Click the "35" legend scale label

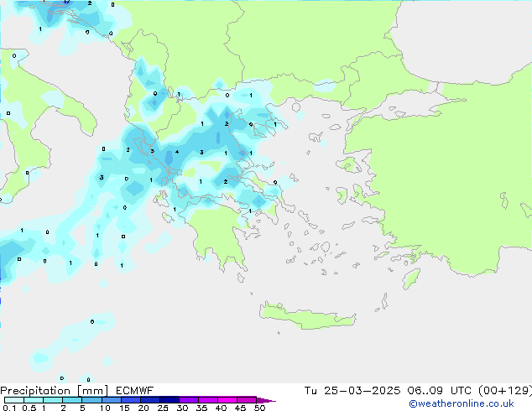coord(201,408)
